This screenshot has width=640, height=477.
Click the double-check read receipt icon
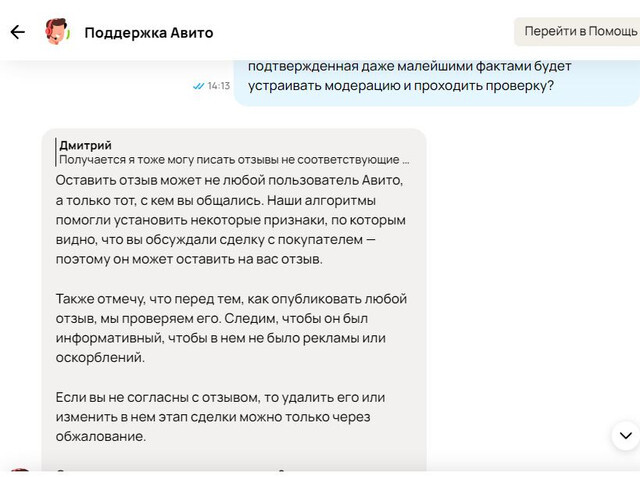click(x=198, y=86)
